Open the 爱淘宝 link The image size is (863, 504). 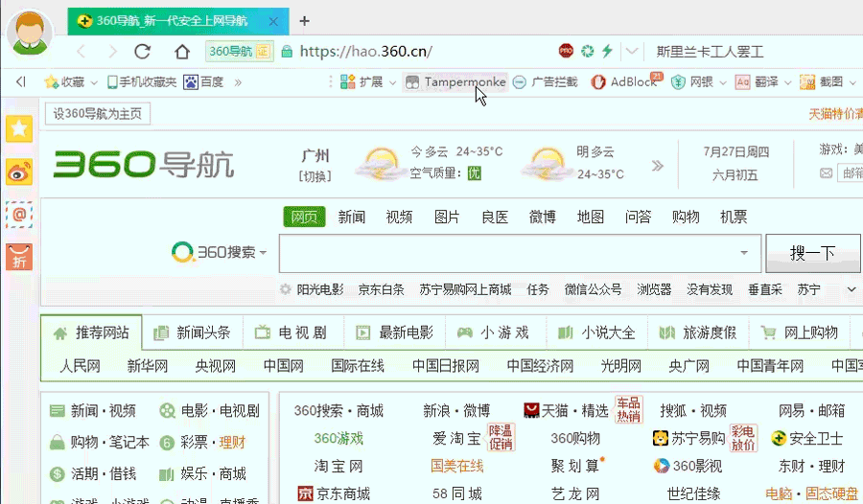[x=456, y=439]
